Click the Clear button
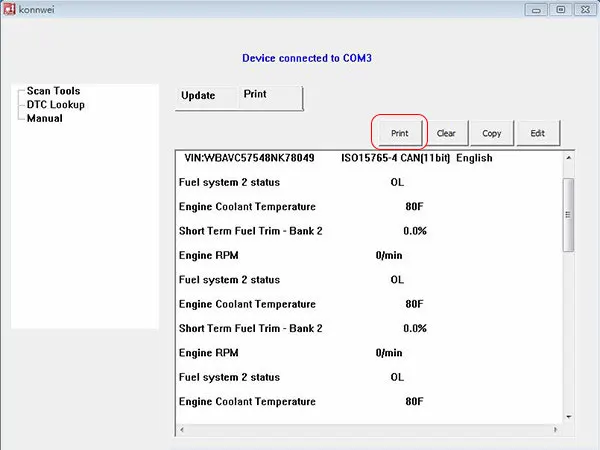Screen dimensions: 600x450 click(x=446, y=133)
